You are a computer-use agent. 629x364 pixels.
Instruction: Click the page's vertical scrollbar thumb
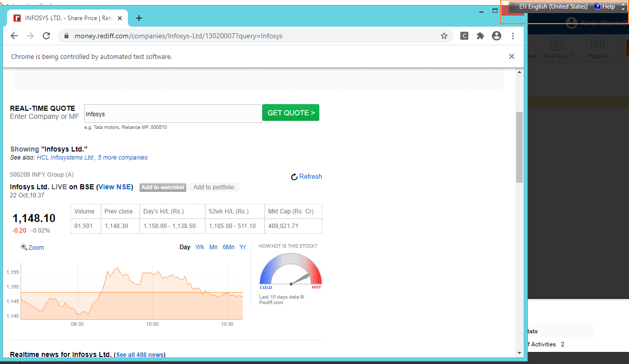pyautogui.click(x=519, y=147)
